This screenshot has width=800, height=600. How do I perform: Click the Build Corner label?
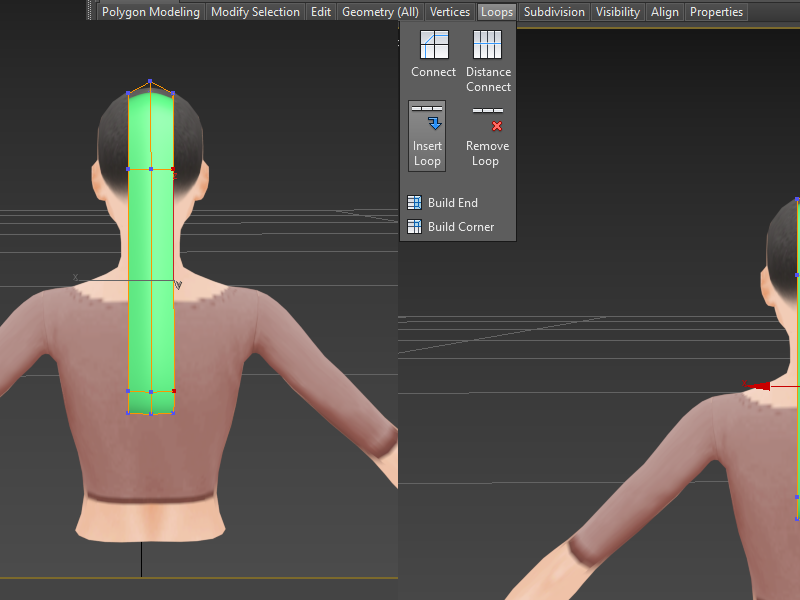click(x=461, y=227)
